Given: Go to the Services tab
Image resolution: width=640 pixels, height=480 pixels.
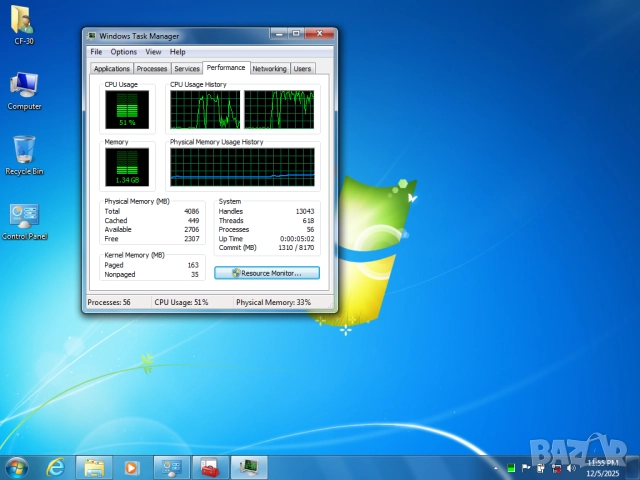Looking at the screenshot, I should tap(186, 69).
